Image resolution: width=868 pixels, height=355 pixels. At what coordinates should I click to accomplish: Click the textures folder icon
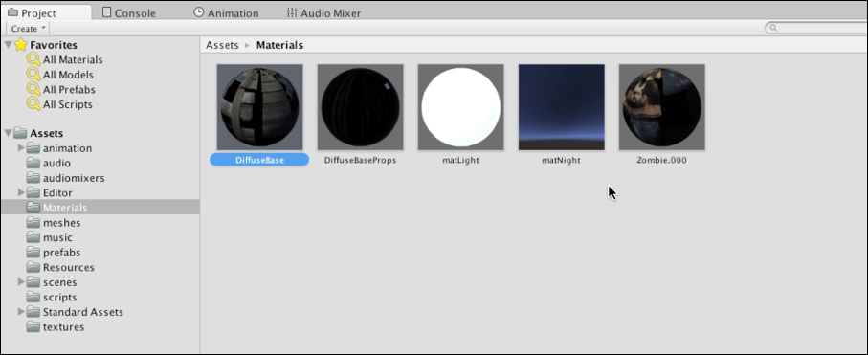point(33,326)
